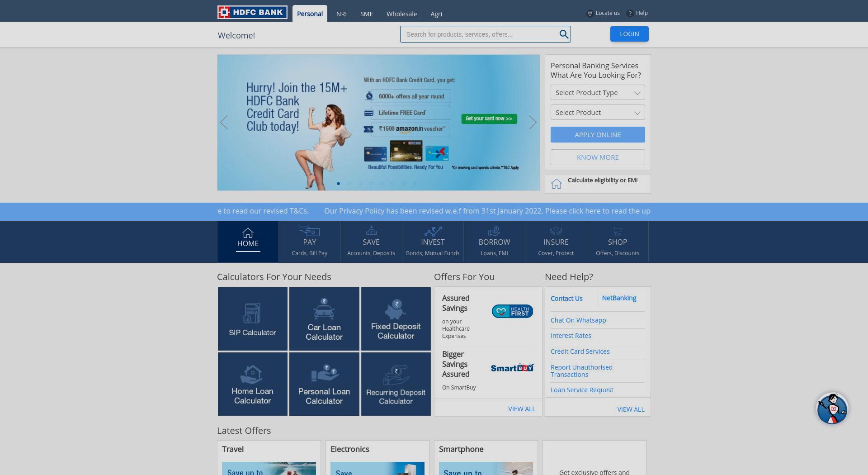The image size is (868, 475).
Task: Open the Personal Loan Calculator tile
Action: tap(324, 384)
